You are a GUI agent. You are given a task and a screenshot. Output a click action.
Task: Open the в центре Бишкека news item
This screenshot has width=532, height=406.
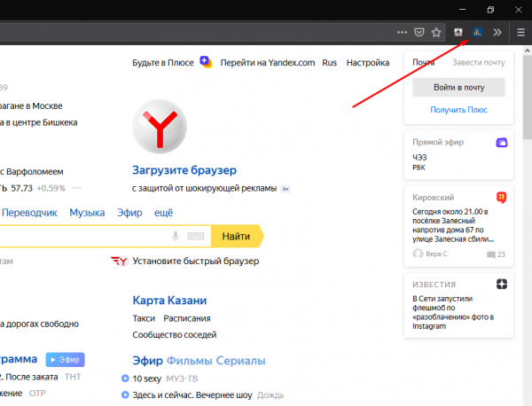pyautogui.click(x=39, y=122)
